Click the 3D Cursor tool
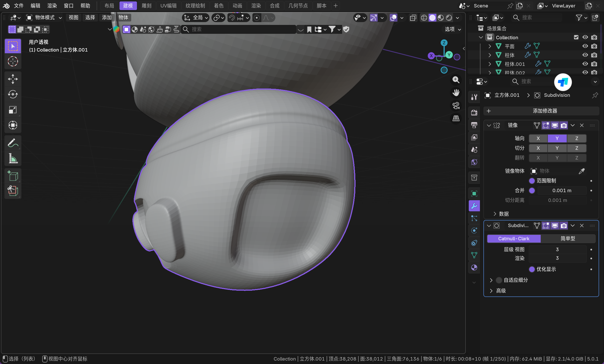The width and height of the screenshot is (604, 364). click(x=13, y=61)
